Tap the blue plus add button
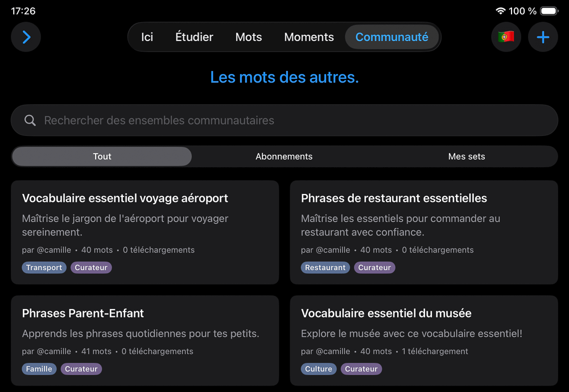The width and height of the screenshot is (569, 392). 543,38
